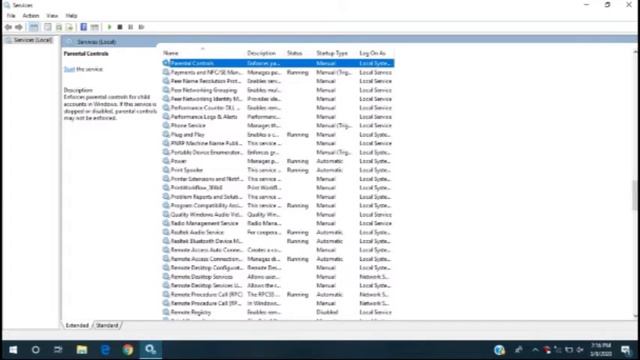Click the services list vertical scrollbar thumb
The image size is (640, 360).
click(x=635, y=195)
